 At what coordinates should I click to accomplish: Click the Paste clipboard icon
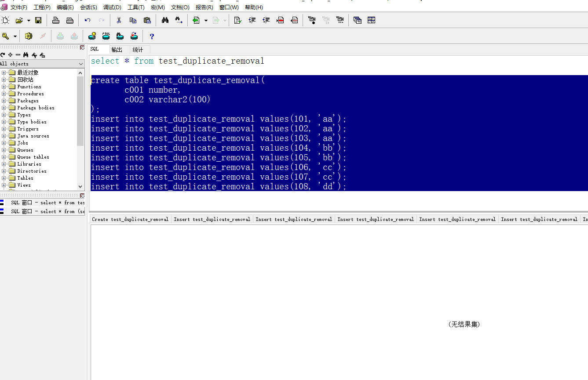[147, 20]
